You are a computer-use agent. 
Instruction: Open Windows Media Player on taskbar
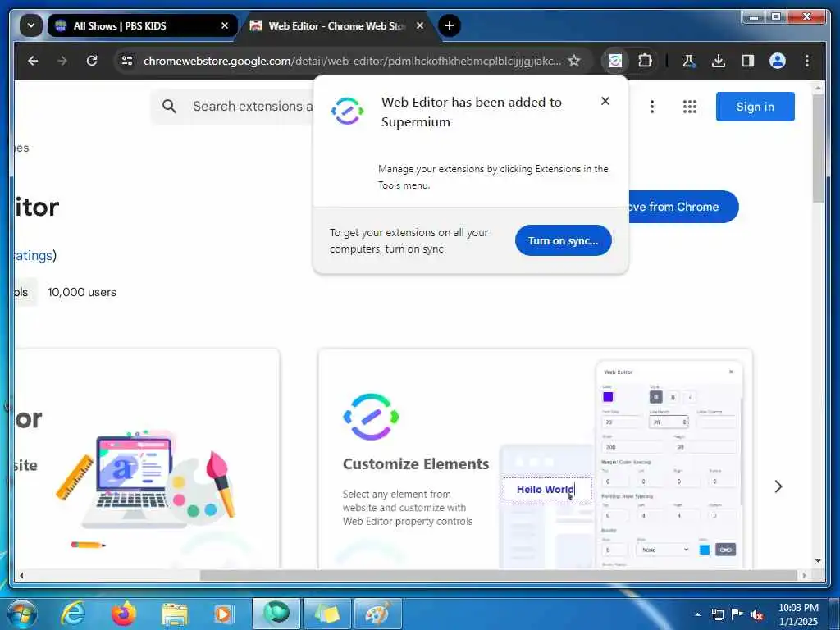[223, 614]
